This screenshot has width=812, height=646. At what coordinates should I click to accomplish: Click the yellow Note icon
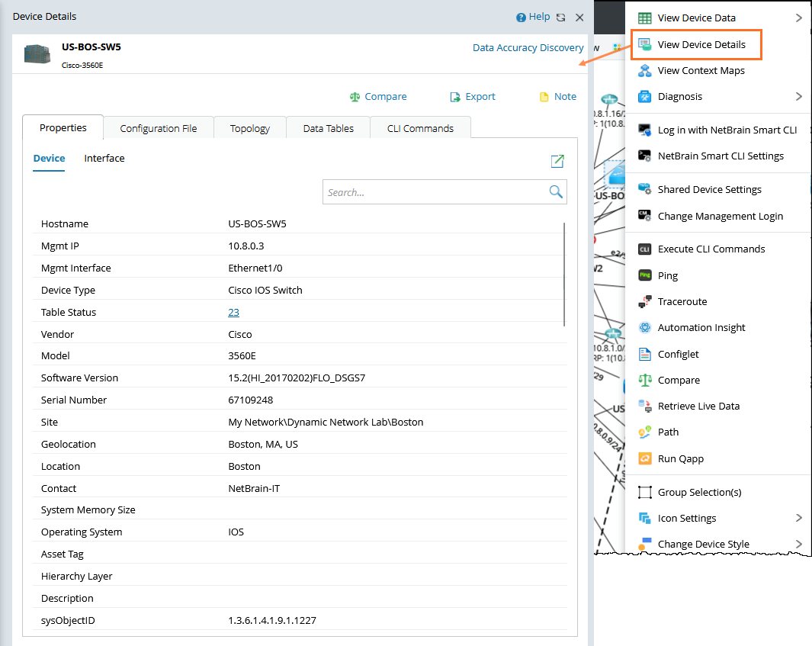tap(544, 97)
